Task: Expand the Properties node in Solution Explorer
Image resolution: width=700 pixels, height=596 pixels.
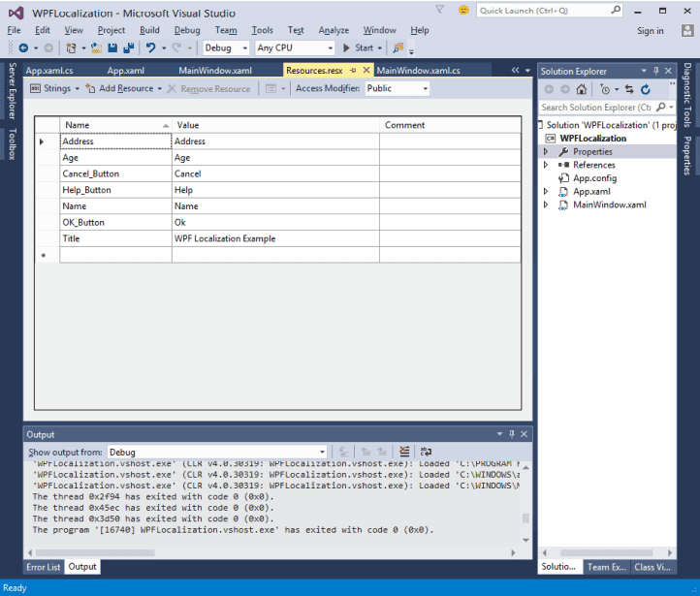Action: [x=546, y=152]
